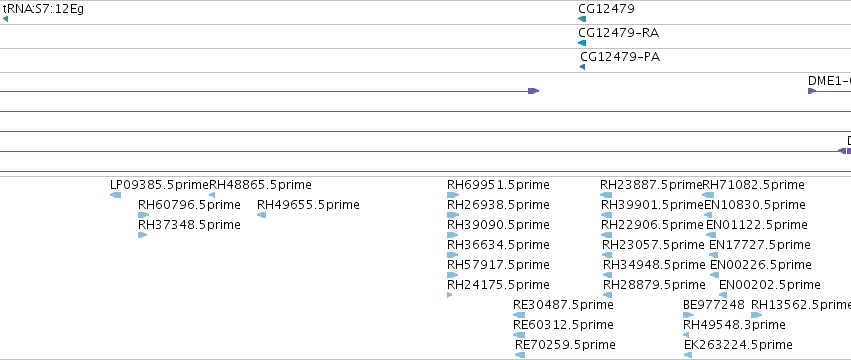This screenshot has height=360, width=851.
Task: Select the CG12479 gene glyph
Action: pos(582,19)
